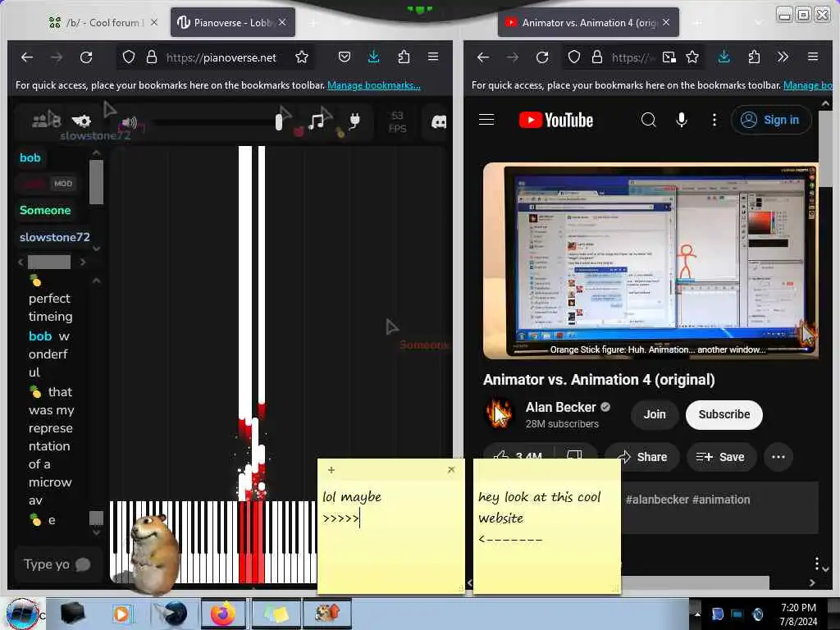The image size is (840, 630).
Task: Click the player list vertical scrollbar thumb
Action: tap(97, 182)
